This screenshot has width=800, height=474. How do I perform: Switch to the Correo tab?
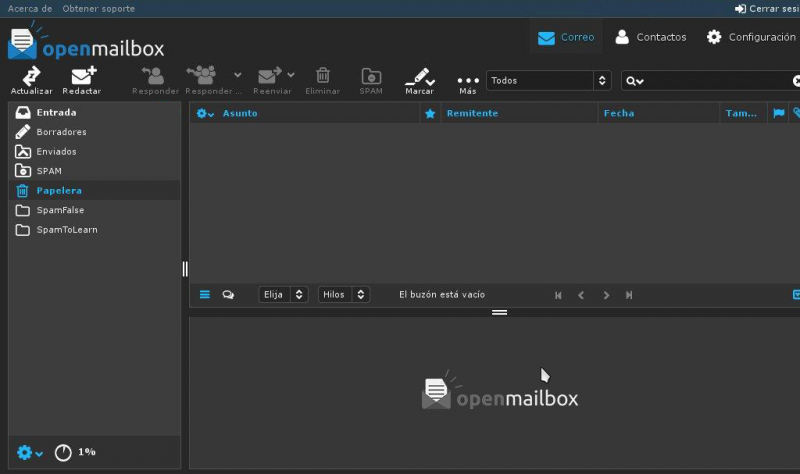point(566,37)
